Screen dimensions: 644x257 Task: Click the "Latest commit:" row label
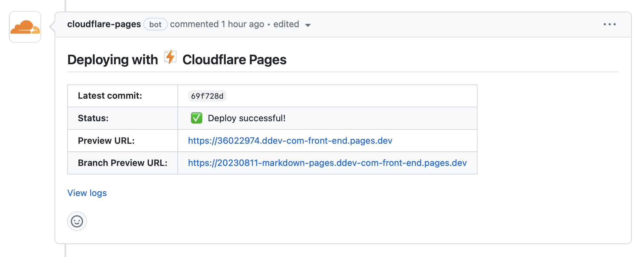(110, 96)
